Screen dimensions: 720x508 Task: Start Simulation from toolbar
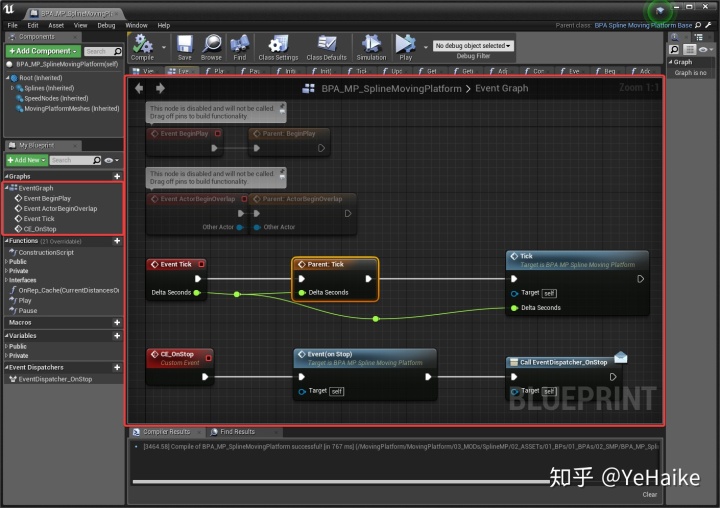tap(371, 47)
